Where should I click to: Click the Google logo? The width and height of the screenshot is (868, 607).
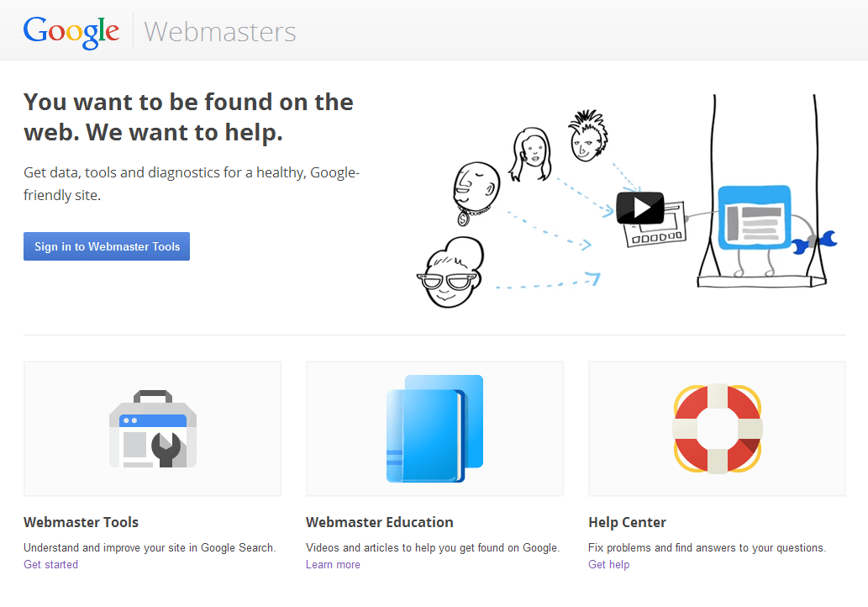pos(71,32)
